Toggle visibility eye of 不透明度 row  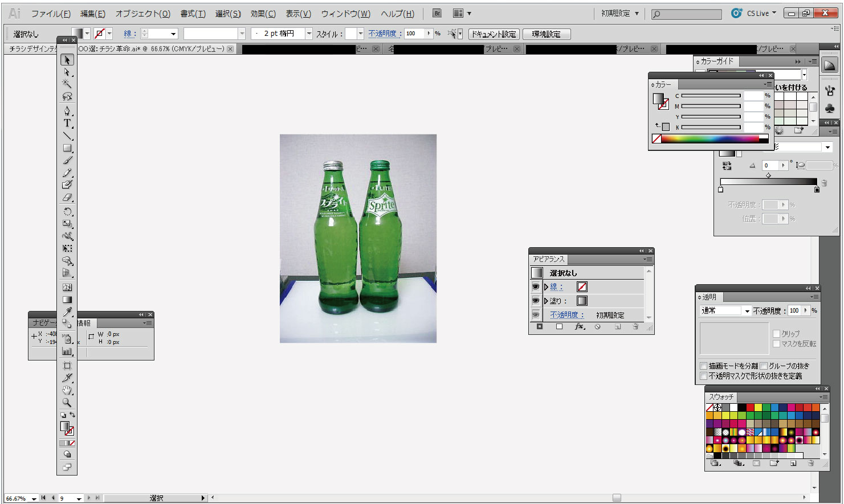[x=536, y=314]
